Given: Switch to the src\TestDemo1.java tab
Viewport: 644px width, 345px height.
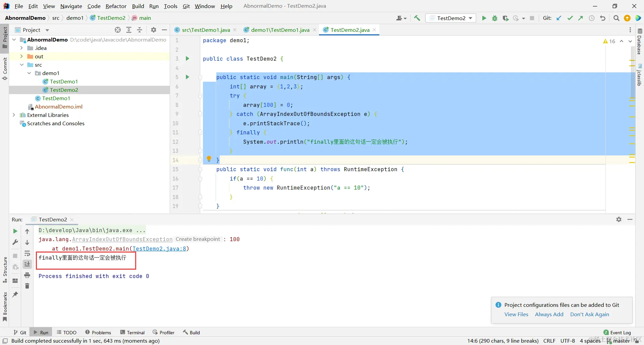Looking at the screenshot, I should (206, 30).
